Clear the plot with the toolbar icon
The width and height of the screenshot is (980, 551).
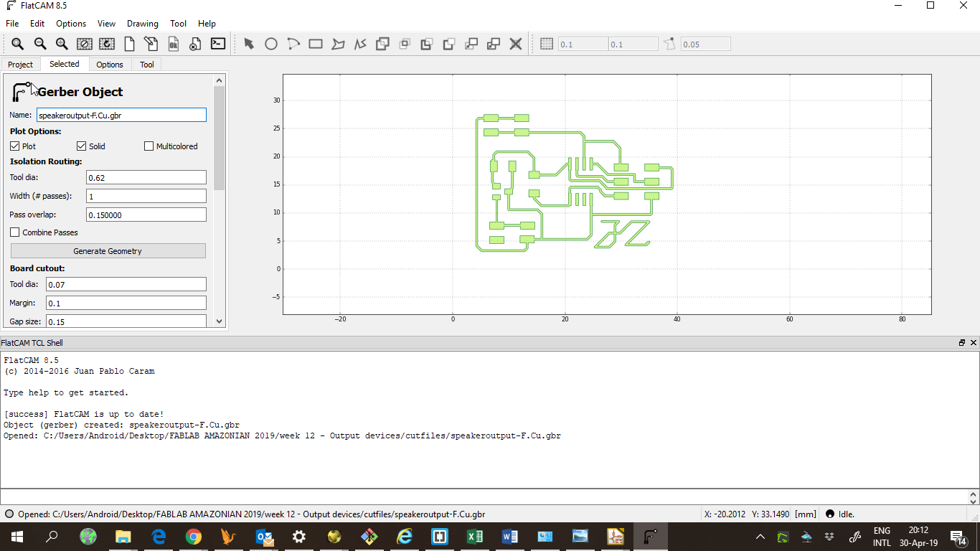click(x=85, y=44)
